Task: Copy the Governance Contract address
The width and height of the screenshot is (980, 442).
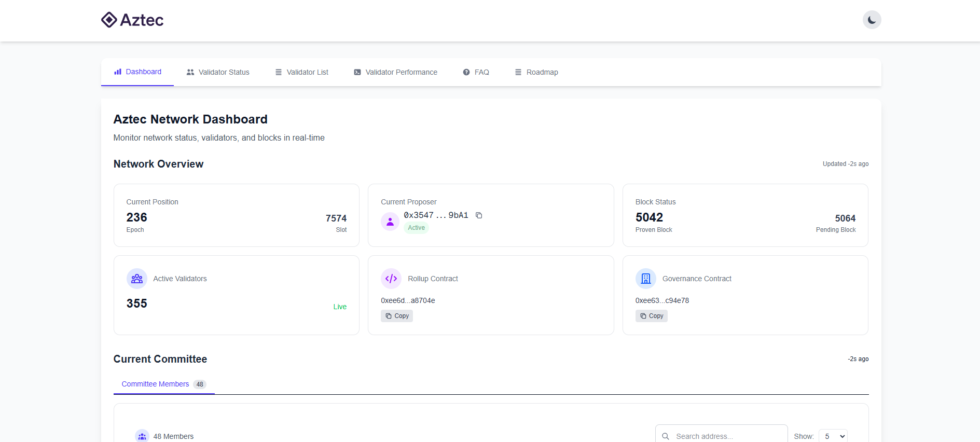Action: pos(652,316)
